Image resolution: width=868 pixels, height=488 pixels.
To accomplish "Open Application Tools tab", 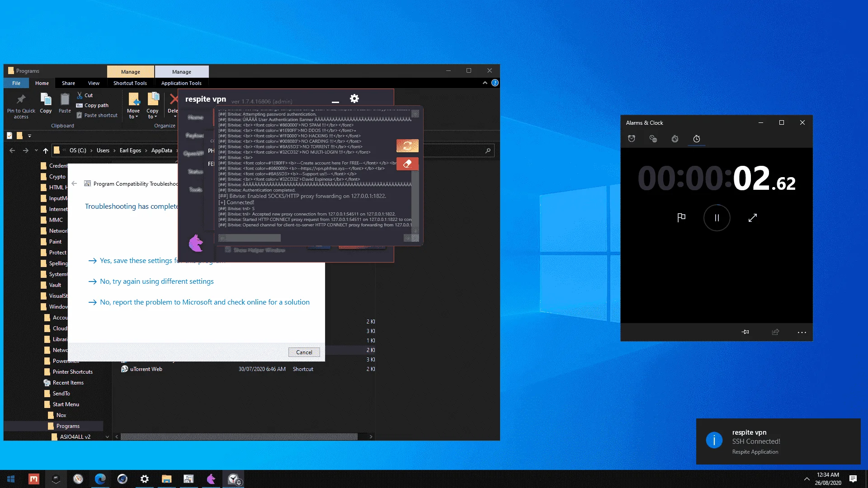I will [x=181, y=83].
